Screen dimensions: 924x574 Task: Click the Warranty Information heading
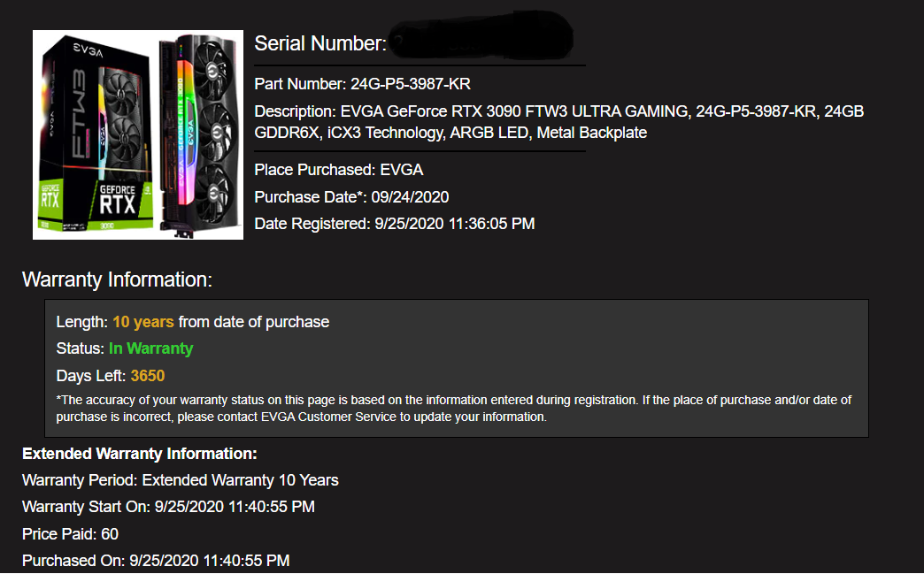(117, 280)
